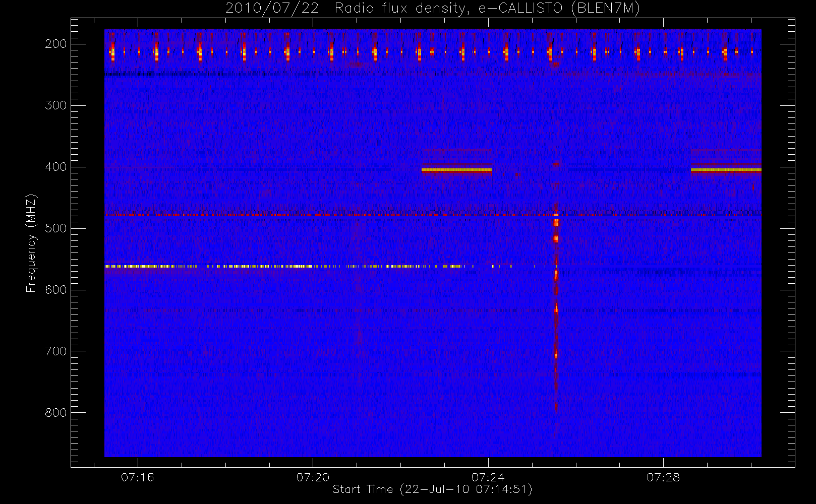Click the "Start Time (22-Jul-10 07:14:51)" axis label

click(432, 489)
